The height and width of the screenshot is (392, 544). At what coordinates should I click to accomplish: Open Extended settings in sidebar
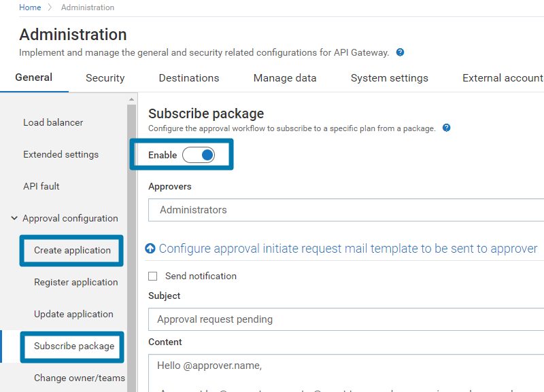coord(61,154)
